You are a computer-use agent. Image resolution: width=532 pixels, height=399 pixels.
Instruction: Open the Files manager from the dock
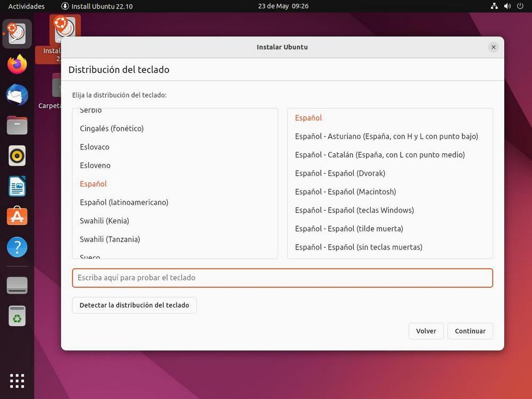coord(17,125)
